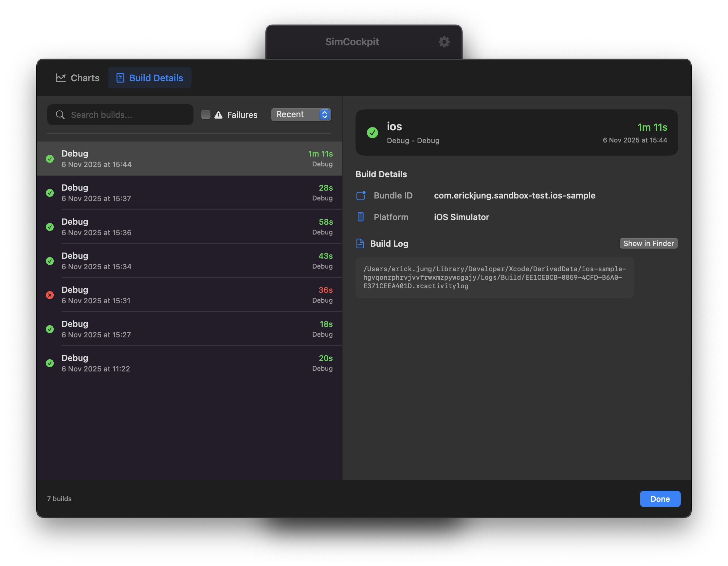The height and width of the screenshot is (566, 728).
Task: Click the search magnifier icon
Action: point(60,115)
